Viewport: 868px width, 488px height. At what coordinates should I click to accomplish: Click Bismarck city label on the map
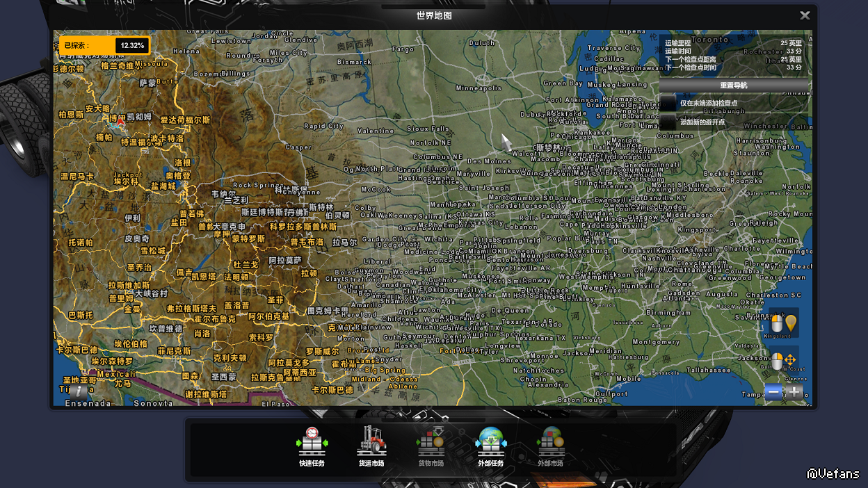354,62
